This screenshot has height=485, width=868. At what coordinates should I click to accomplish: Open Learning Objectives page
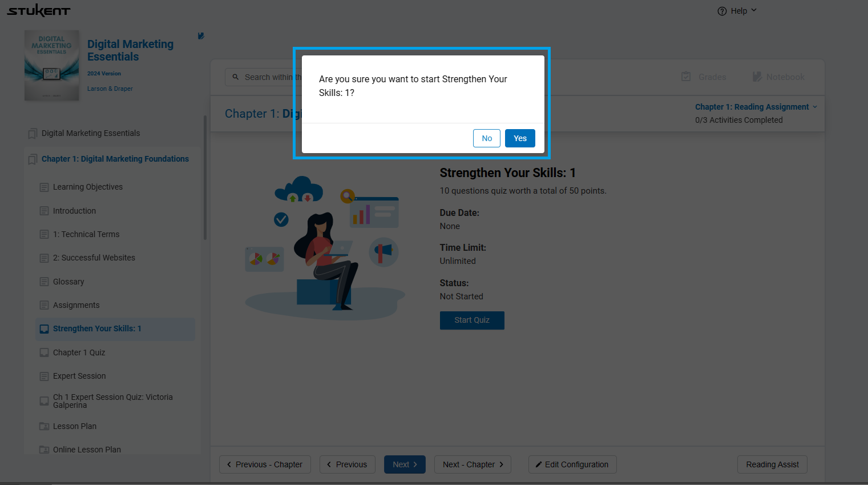pos(88,187)
